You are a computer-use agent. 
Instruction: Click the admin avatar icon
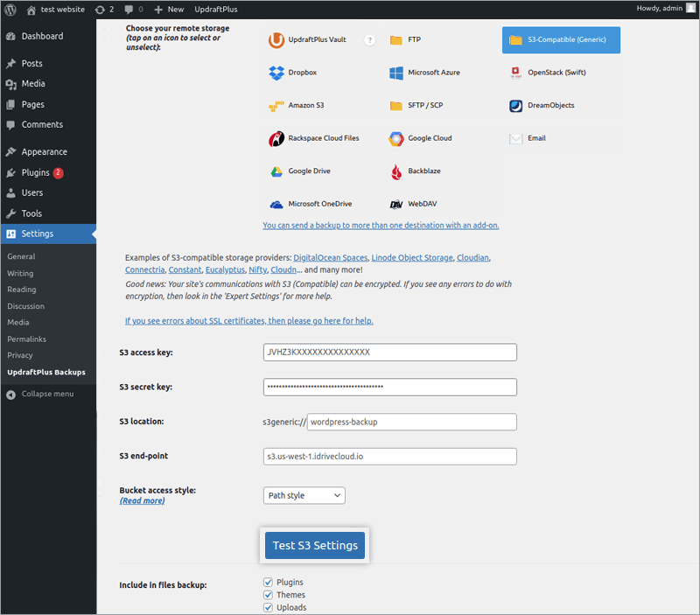pos(690,9)
